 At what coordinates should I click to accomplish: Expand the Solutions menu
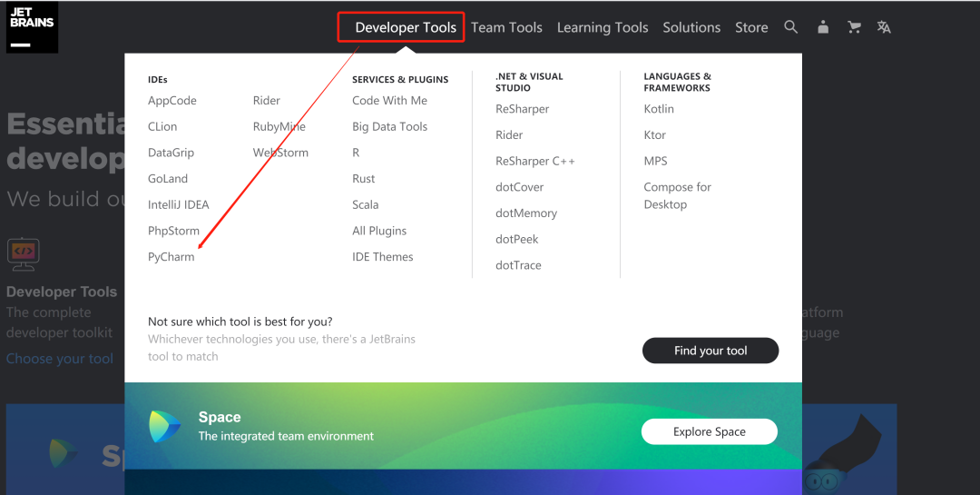(x=691, y=27)
